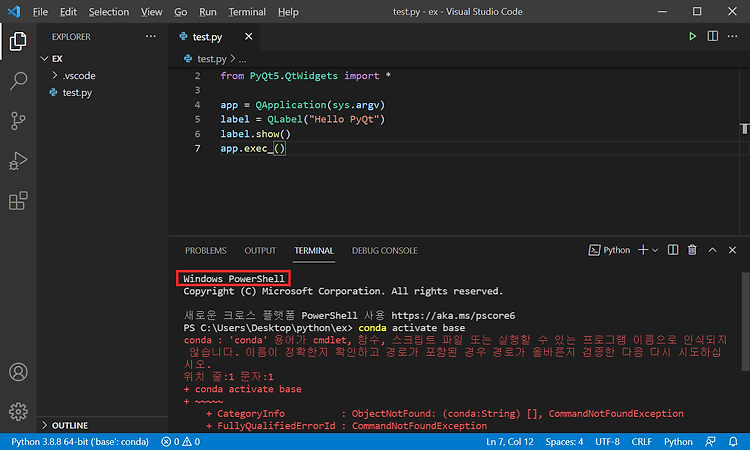Switch to the Output tab
The width and height of the screenshot is (750, 450).
tap(260, 251)
